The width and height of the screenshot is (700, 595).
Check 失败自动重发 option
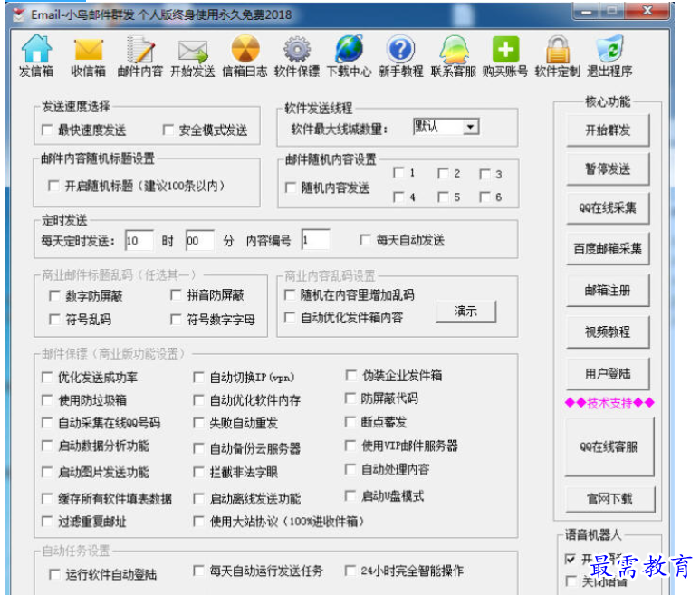pyautogui.click(x=198, y=423)
